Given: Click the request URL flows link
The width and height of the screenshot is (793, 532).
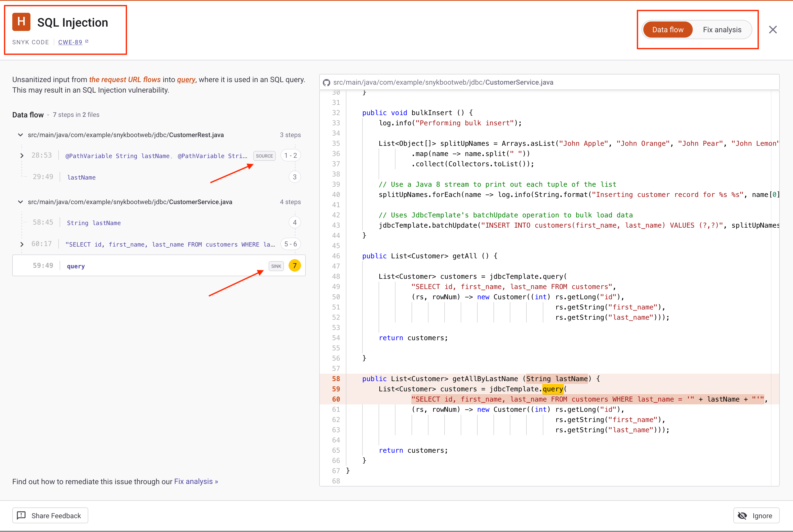Looking at the screenshot, I should [125, 79].
